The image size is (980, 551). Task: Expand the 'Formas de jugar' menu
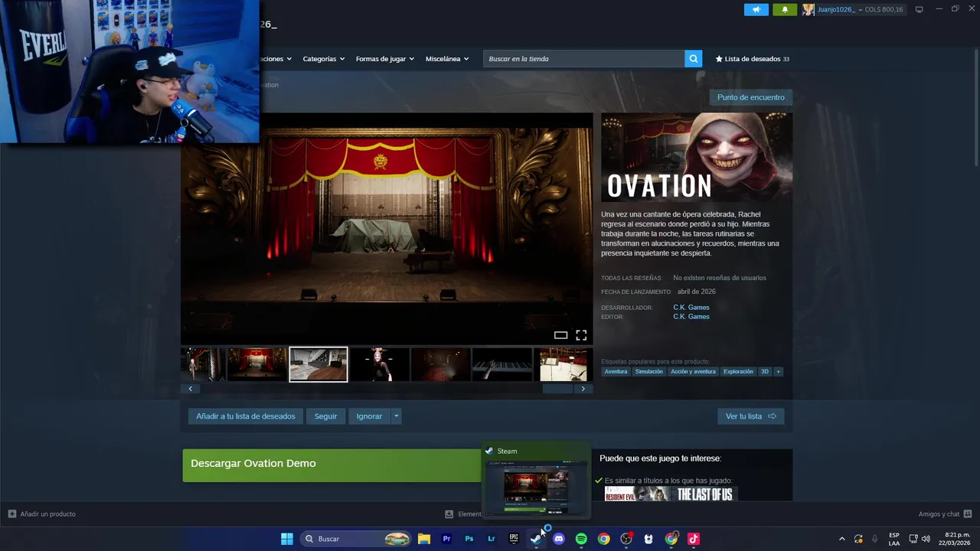[x=384, y=59]
